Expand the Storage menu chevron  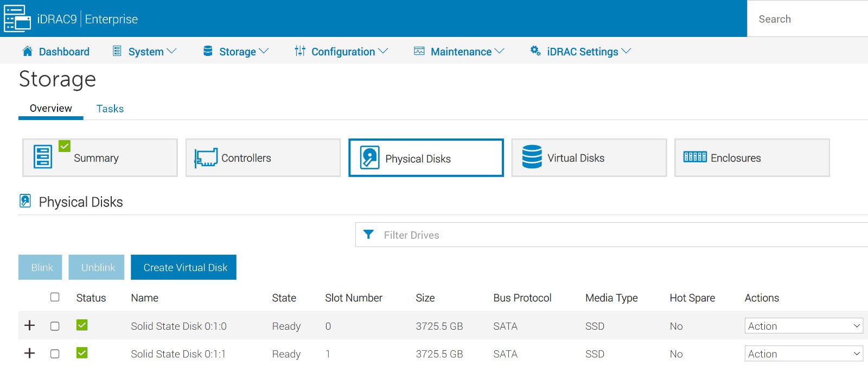click(x=264, y=51)
